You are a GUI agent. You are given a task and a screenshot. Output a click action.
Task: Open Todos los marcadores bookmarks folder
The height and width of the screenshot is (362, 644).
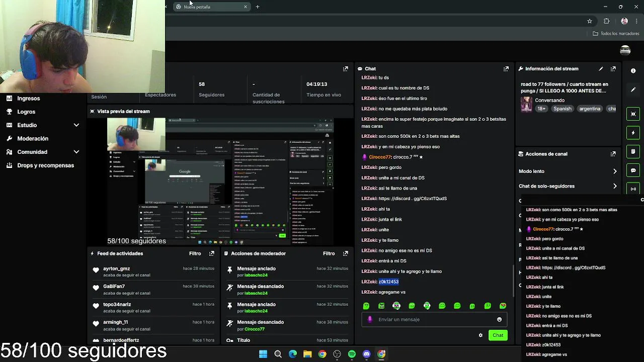click(x=616, y=34)
